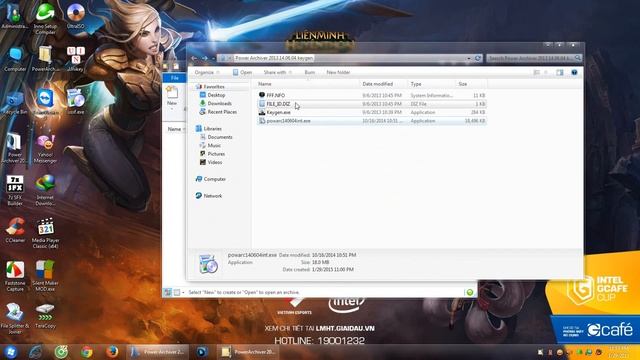This screenshot has height=360, width=640.
Task: Click the Open toolbar button
Action: coord(242,72)
